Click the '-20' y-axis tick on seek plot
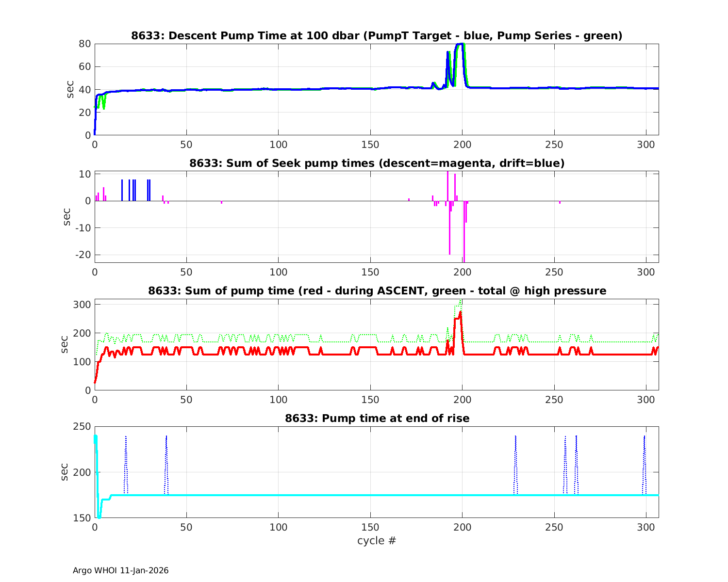Screen dimensions: 728x582 tap(83, 255)
